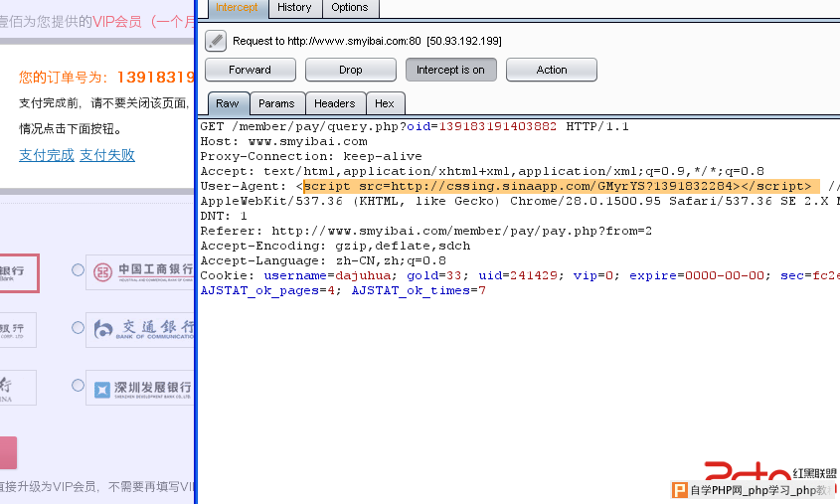Image resolution: width=840 pixels, height=504 pixels.
Task: Click the DNT: 1 header line
Action: click(x=224, y=216)
